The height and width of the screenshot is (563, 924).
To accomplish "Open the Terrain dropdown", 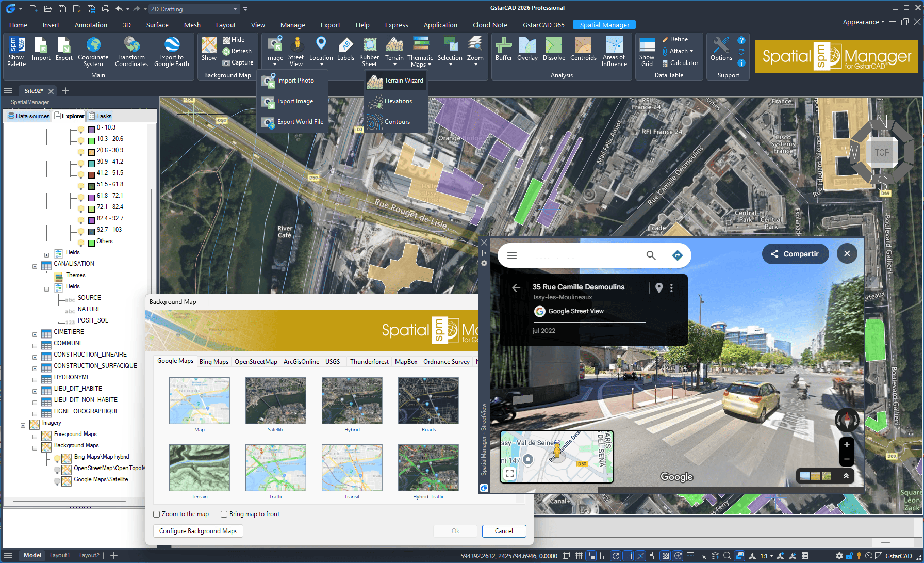I will [x=394, y=65].
